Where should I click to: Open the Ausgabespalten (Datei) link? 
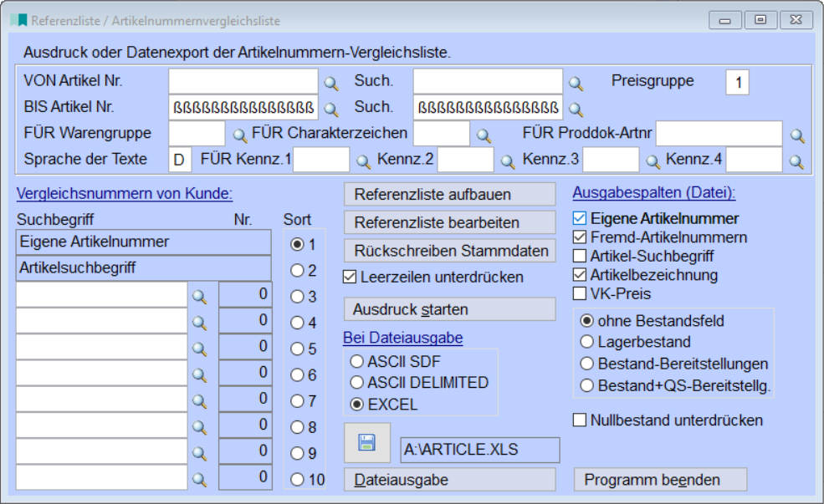[648, 192]
